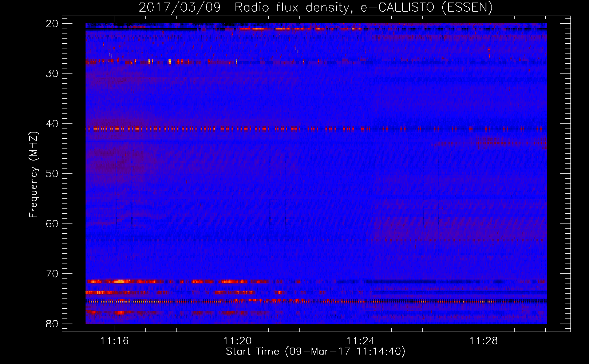Click the 11:16 time tick label
The image size is (589, 364).
pyautogui.click(x=115, y=341)
